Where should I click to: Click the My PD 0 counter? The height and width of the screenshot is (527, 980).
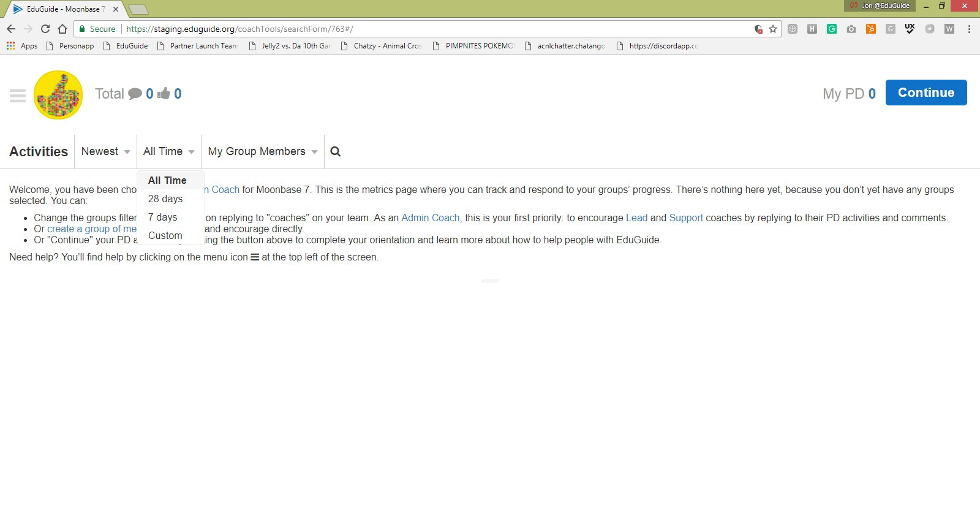tap(849, 94)
